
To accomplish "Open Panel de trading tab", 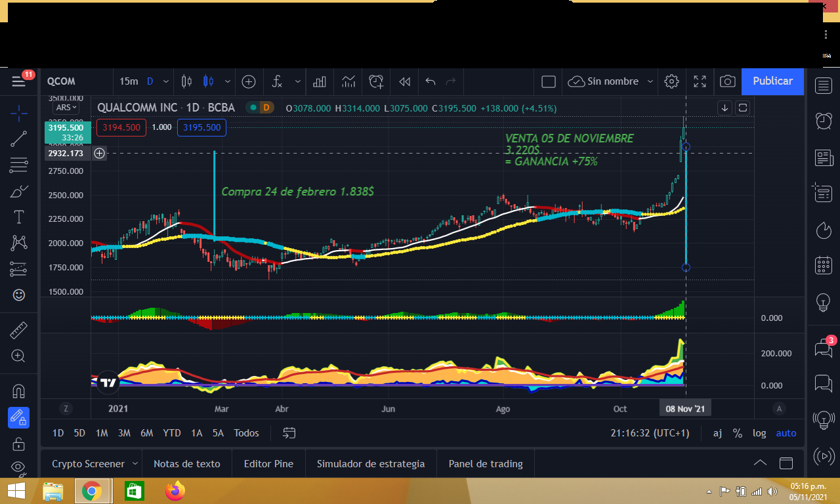I will point(486,463).
